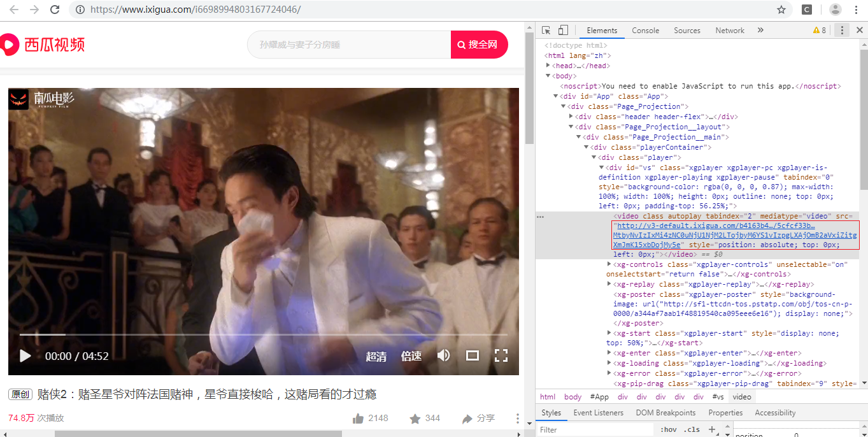Collapse the div id App node
This screenshot has width=868, height=437.
(x=555, y=96)
